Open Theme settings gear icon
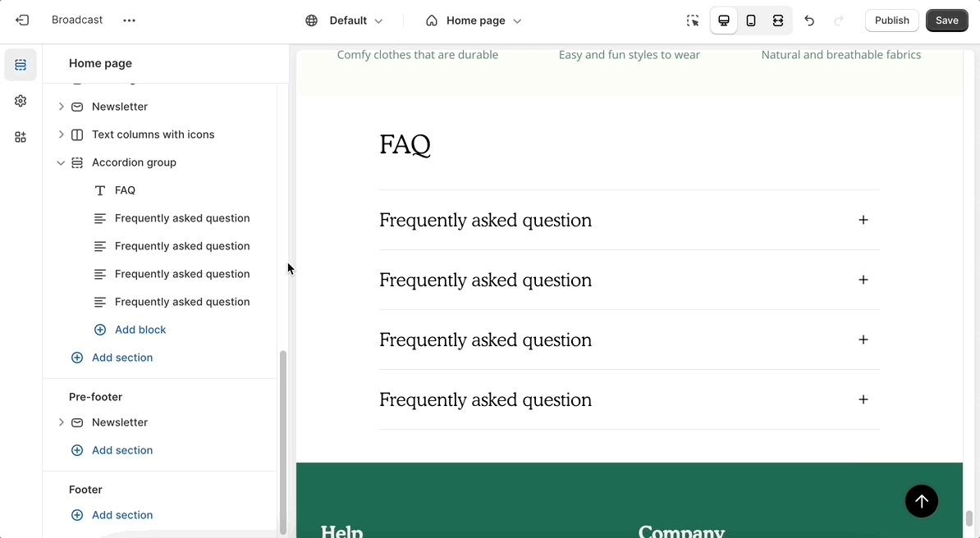This screenshot has width=980, height=538. (x=21, y=101)
